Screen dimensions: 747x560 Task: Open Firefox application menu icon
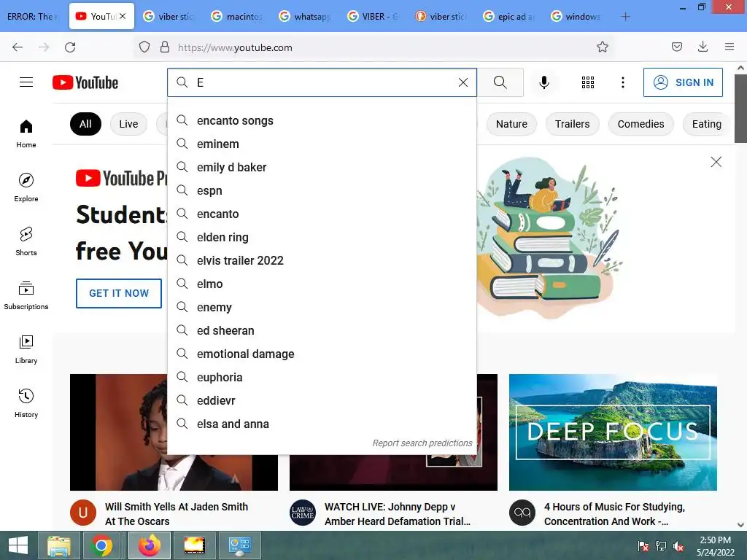[x=729, y=46]
